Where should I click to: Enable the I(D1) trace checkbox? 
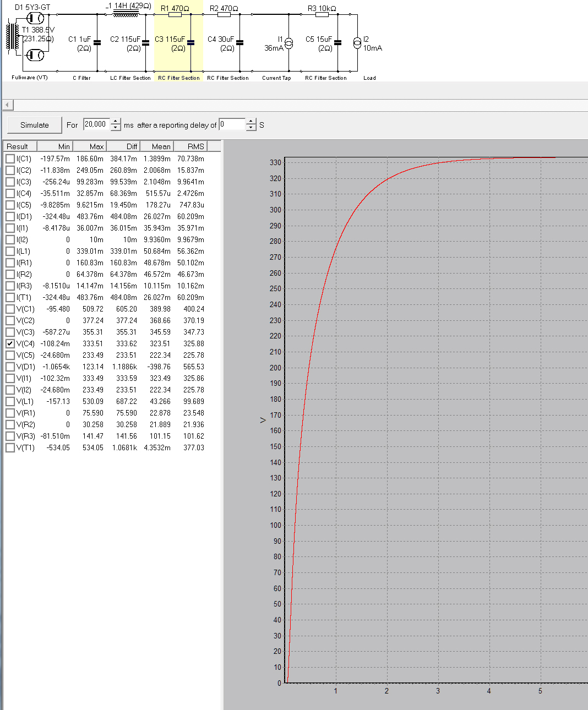pyautogui.click(x=10, y=216)
